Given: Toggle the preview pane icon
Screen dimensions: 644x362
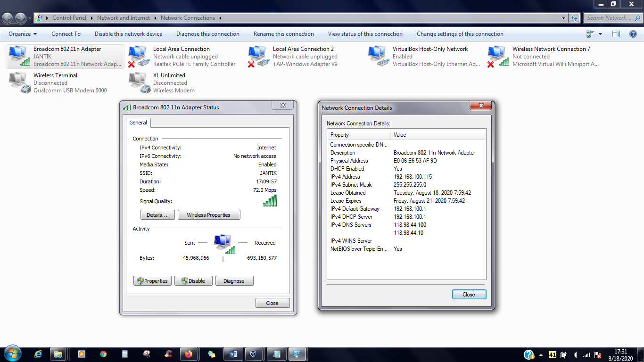Looking at the screenshot, I should click(x=616, y=34).
